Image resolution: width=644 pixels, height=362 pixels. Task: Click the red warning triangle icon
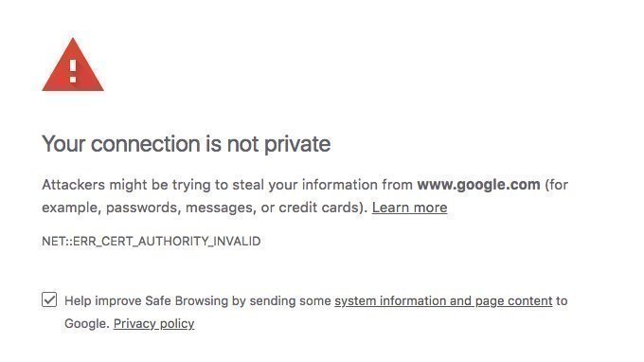73,64
